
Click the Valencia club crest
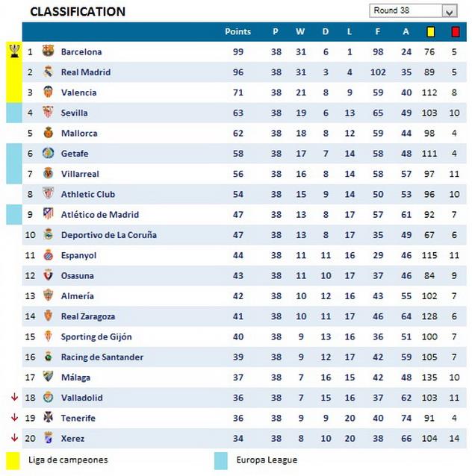[49, 93]
